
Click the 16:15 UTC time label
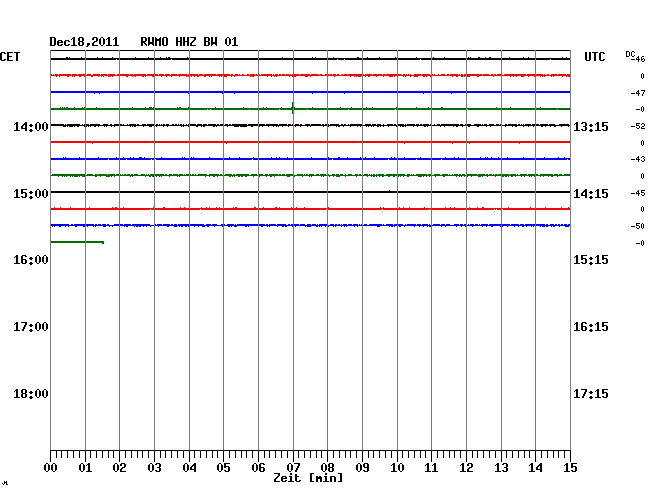(x=591, y=327)
